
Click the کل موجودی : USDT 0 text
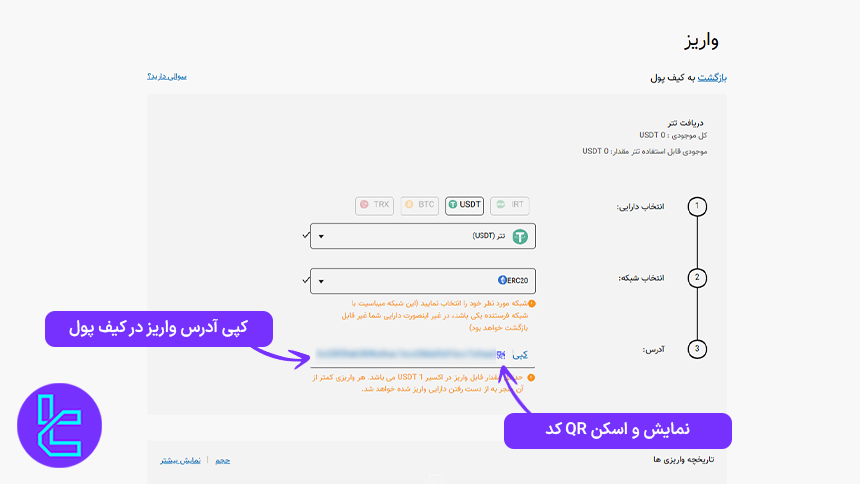[x=673, y=135]
